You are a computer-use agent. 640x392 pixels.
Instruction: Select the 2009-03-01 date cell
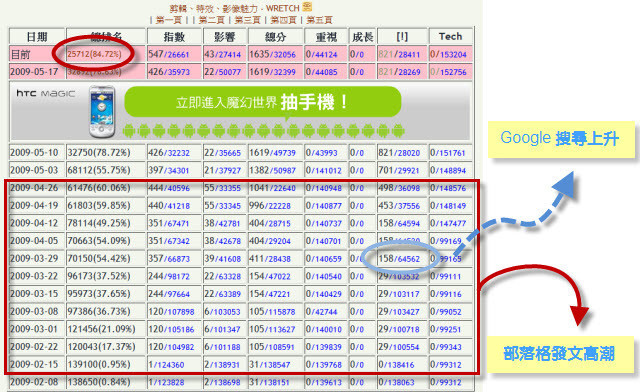(x=37, y=329)
